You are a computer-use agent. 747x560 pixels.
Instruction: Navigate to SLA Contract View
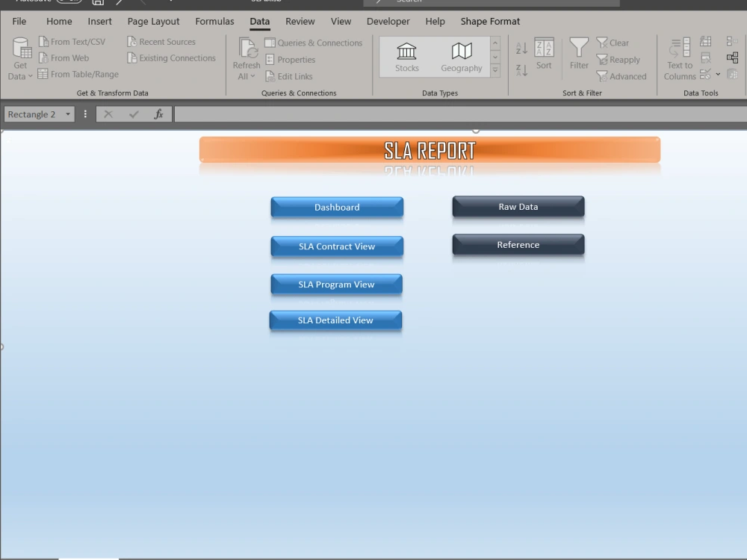(x=337, y=246)
